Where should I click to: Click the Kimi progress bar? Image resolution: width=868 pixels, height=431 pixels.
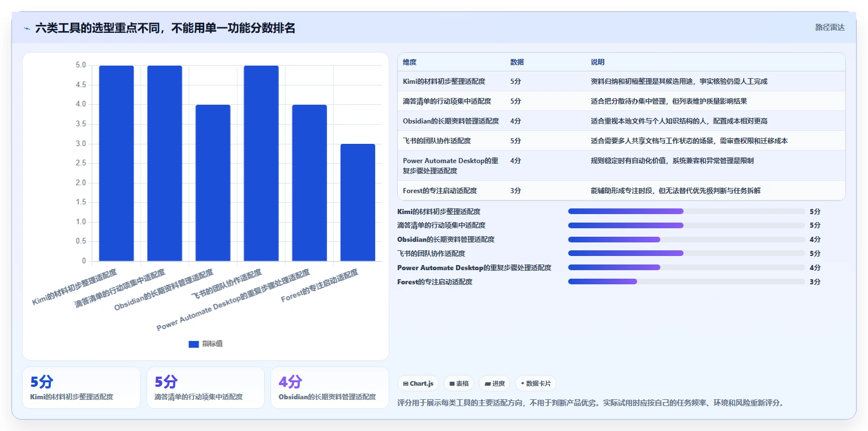pyautogui.click(x=686, y=211)
